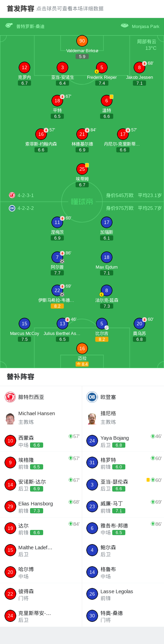Viewport: 164px width, 644px height.
Task: Select player number 12 克罗内
Action: pos(25,67)
